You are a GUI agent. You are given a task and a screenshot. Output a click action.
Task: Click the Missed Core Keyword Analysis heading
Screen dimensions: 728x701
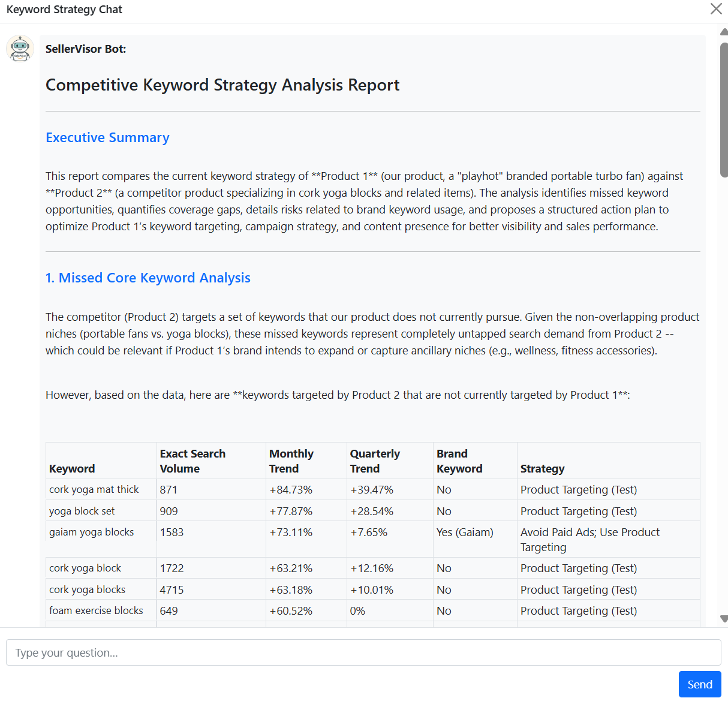[148, 278]
